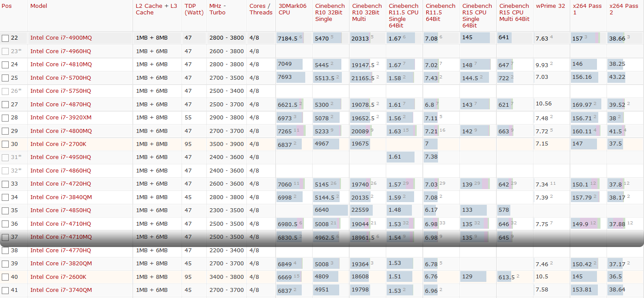Tick the checkbox for position 22
Image resolution: width=644 pixels, height=298 pixels.
click(x=5, y=38)
